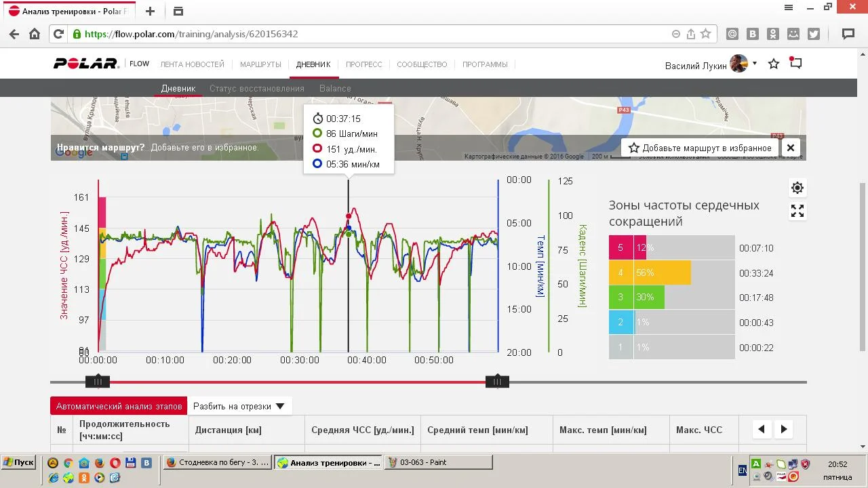Expand the Разбить на отрезки dropdown
Screen dimensions: 868x488
pos(239,407)
